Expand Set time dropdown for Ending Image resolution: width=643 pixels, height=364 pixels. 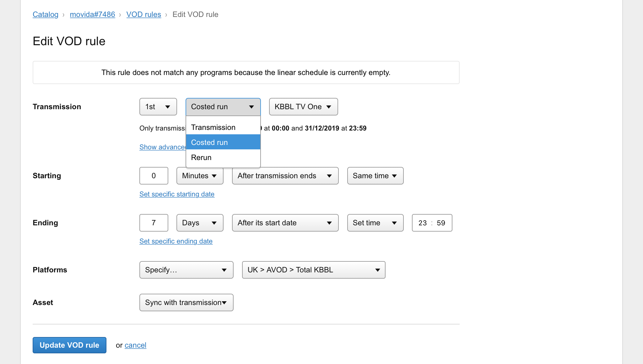(375, 223)
